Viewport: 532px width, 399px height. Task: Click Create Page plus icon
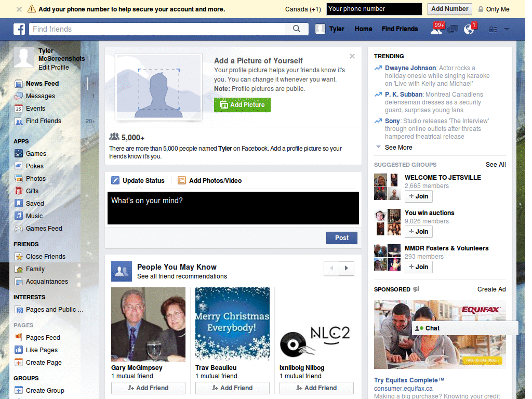[19, 362]
